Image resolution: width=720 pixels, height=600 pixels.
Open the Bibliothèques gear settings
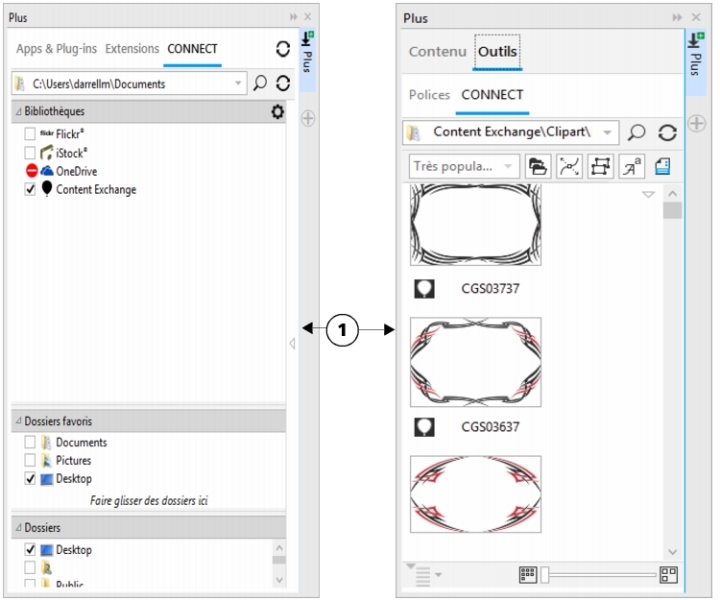[277, 112]
